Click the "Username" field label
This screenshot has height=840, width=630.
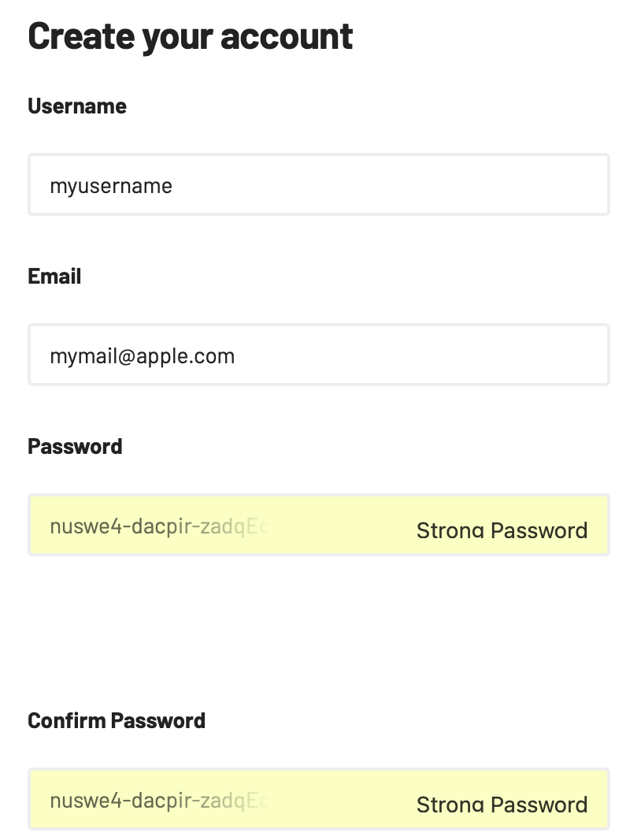[77, 106]
